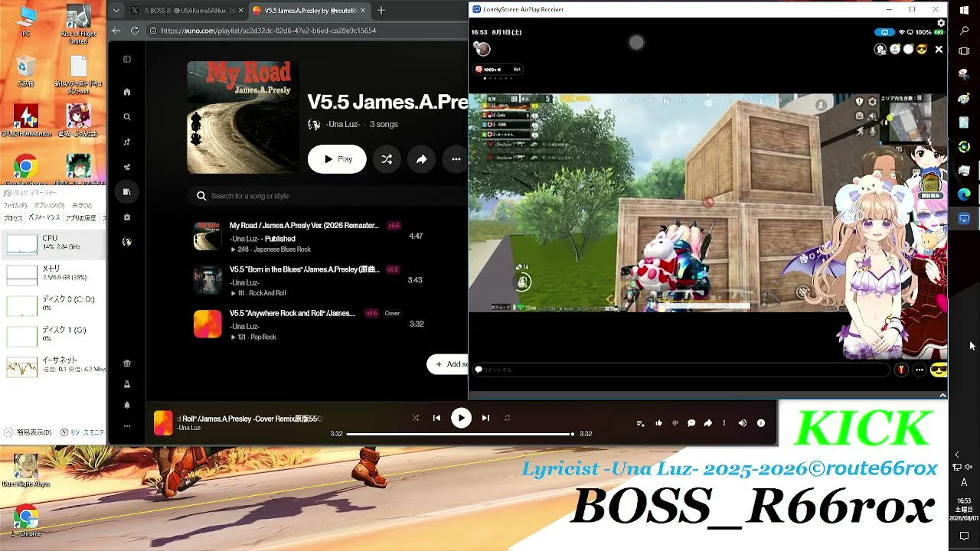This screenshot has height=551, width=980.
Task: Select the CPU graph in Task Manager
Action: coord(54,243)
